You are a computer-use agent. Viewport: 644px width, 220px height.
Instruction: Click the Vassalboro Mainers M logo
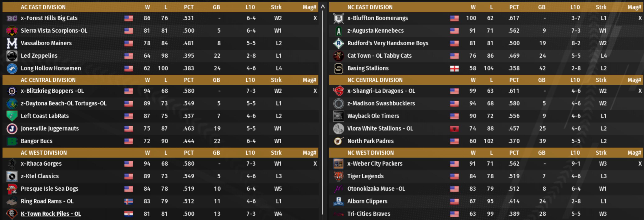pyautogui.click(x=12, y=43)
